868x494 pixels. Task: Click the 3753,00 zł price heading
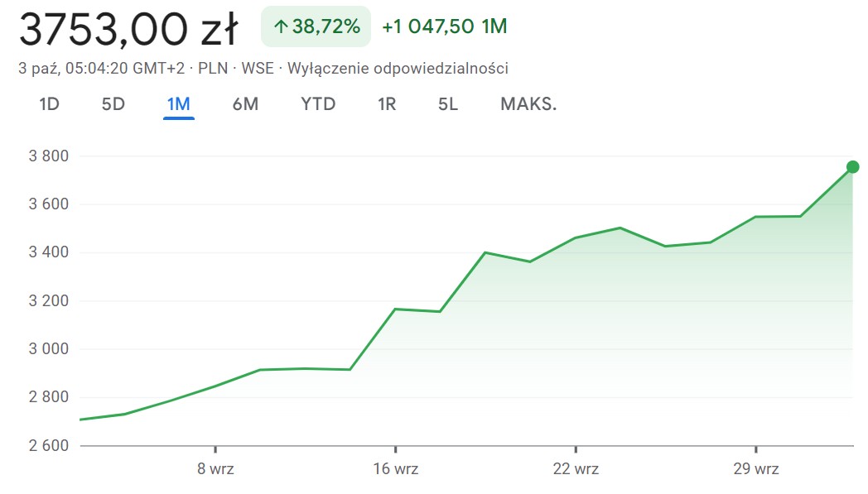[x=128, y=30]
